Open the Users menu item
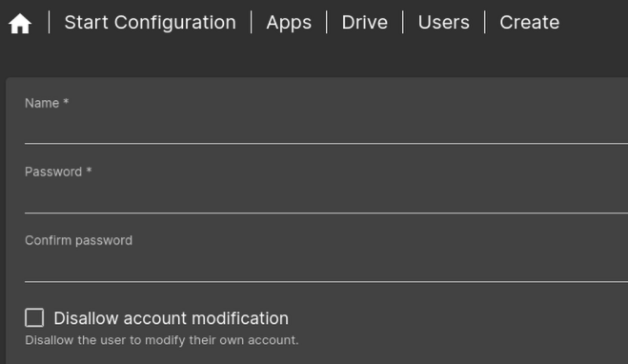This screenshot has width=628, height=364. (443, 23)
